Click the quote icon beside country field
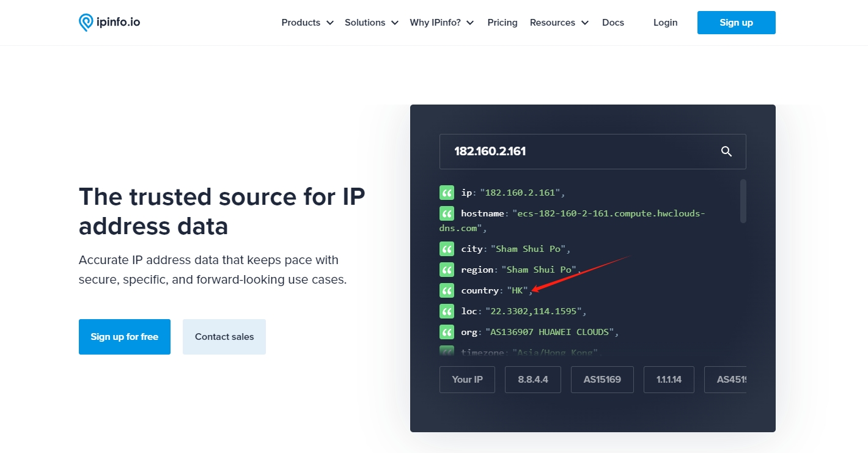 click(447, 290)
